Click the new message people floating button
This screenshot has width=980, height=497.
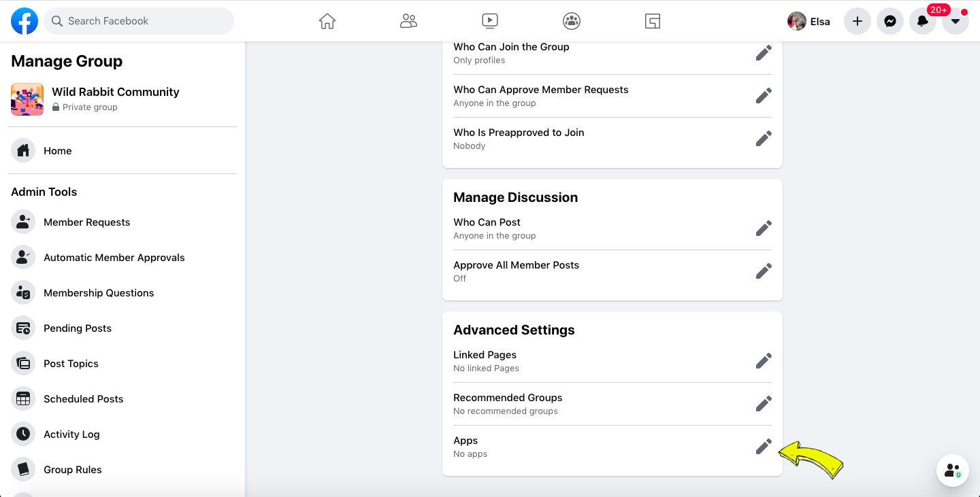pos(953,470)
